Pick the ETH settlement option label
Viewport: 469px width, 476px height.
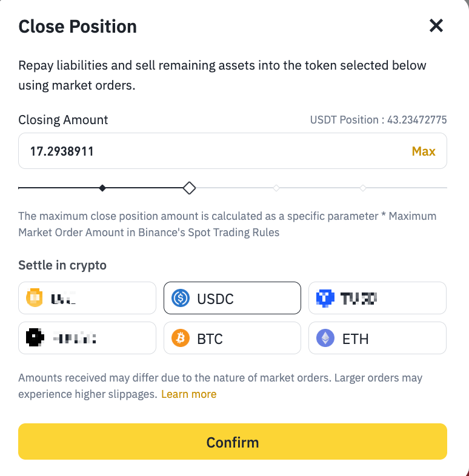pos(356,339)
